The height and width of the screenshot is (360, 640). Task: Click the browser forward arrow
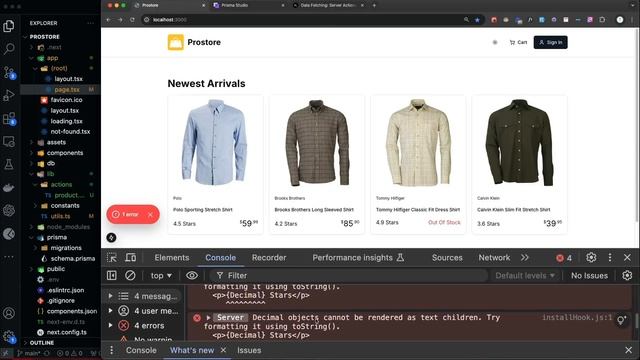120,20
